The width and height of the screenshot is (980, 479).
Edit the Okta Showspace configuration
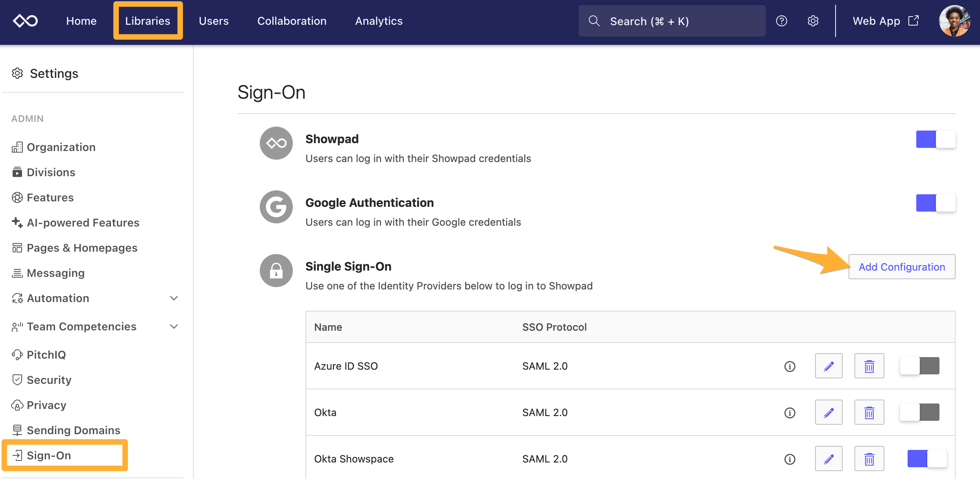click(828, 459)
